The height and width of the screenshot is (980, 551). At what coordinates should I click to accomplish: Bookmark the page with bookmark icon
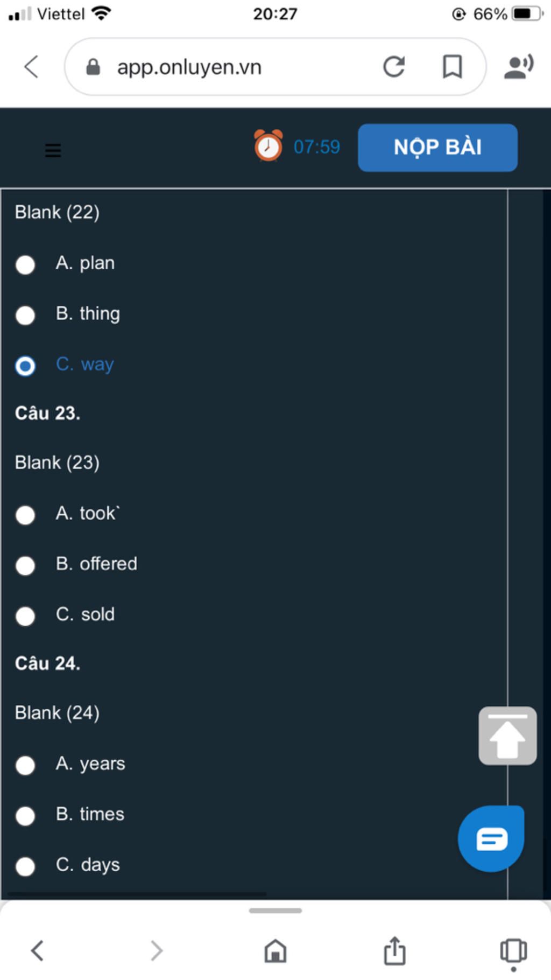(452, 67)
